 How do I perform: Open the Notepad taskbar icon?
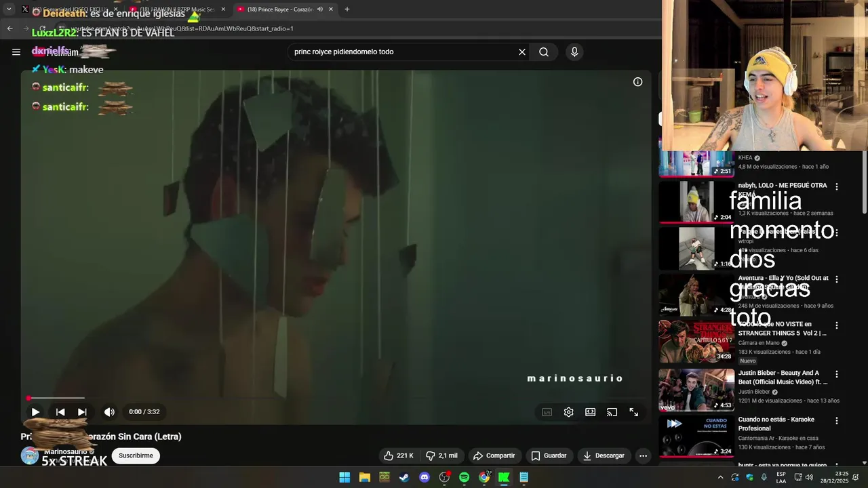[524, 477]
